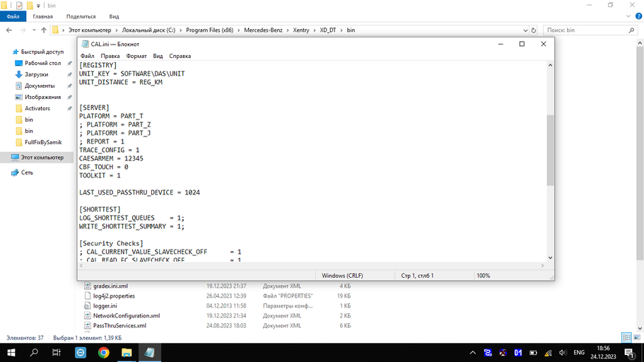Expand address bar history dropdown
Image resolution: width=644 pixels, height=362 pixels.
(525, 30)
